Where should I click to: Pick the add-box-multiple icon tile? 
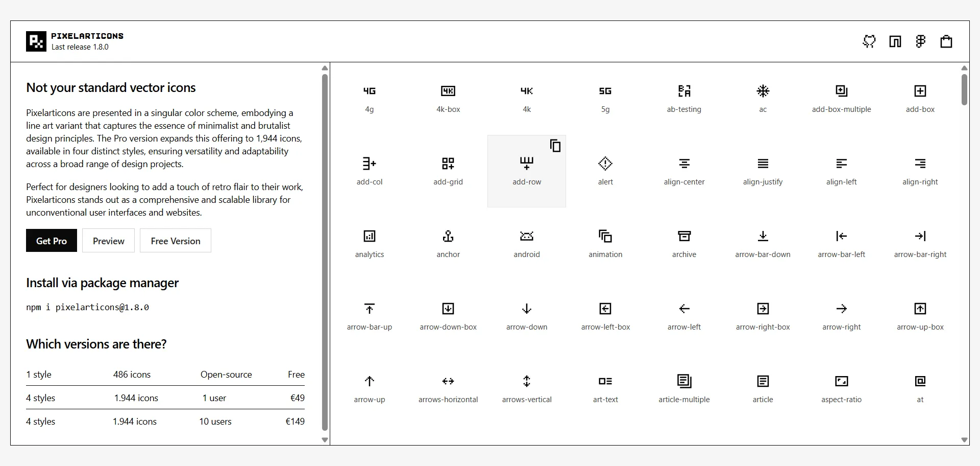click(841, 99)
